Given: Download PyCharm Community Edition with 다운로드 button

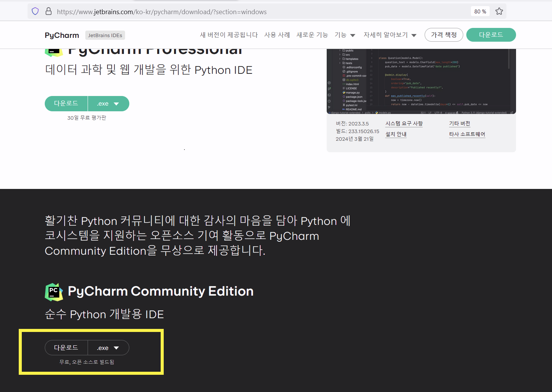Looking at the screenshot, I should click(x=66, y=348).
